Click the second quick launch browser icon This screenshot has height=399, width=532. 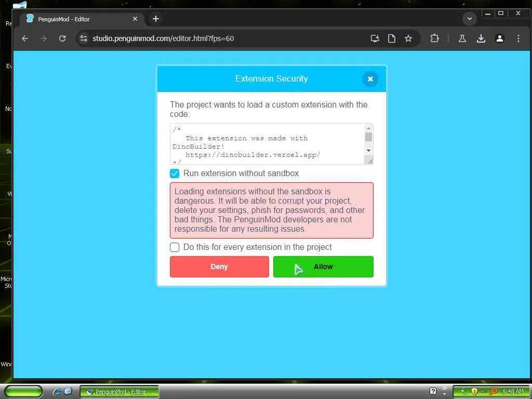[x=68, y=391]
